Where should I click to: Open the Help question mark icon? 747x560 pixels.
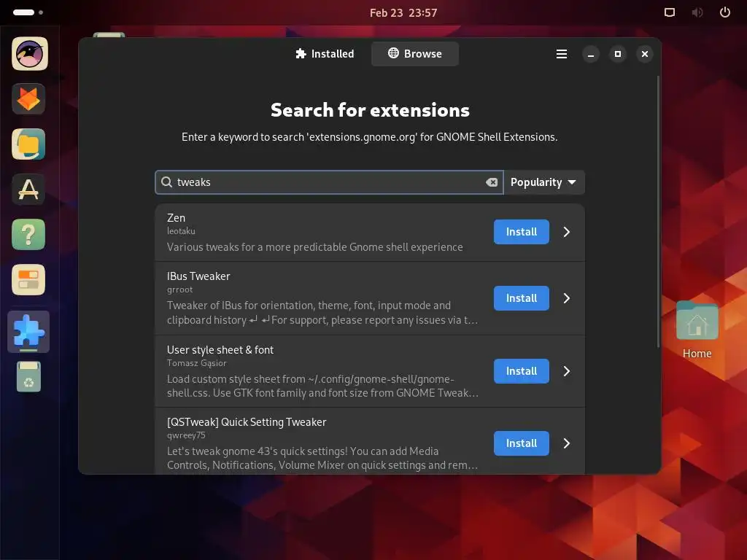click(x=28, y=234)
